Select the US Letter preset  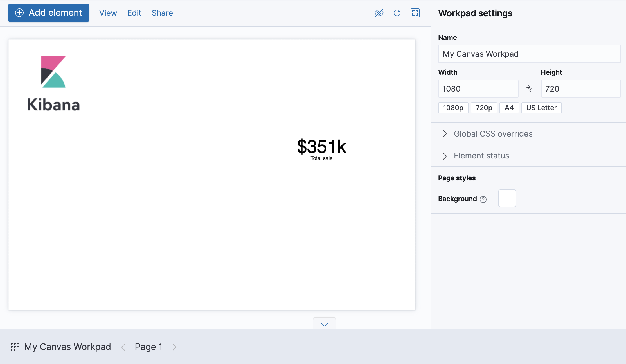point(541,108)
